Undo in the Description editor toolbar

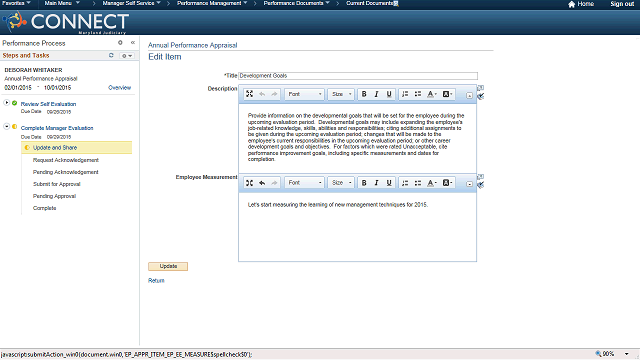pos(262,94)
